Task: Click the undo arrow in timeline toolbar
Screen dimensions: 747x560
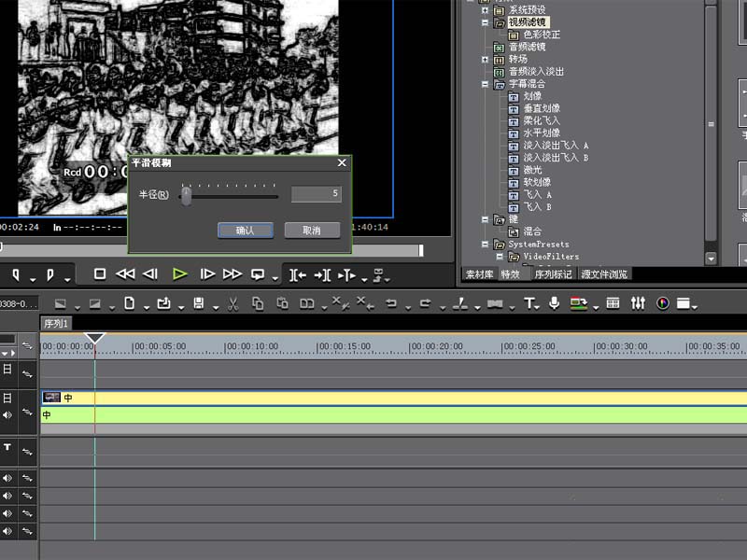Action: click(391, 303)
